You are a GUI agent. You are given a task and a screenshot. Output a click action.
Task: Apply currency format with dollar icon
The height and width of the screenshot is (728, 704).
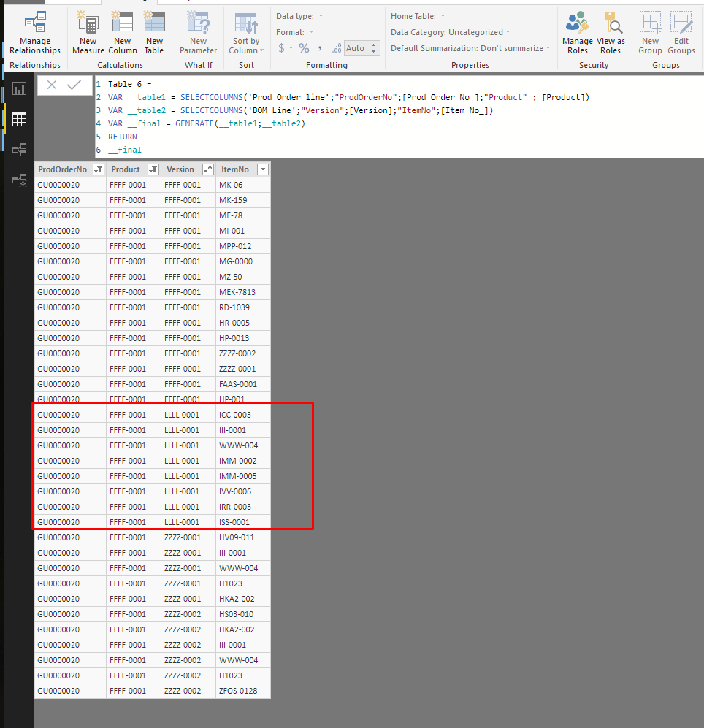coord(281,47)
